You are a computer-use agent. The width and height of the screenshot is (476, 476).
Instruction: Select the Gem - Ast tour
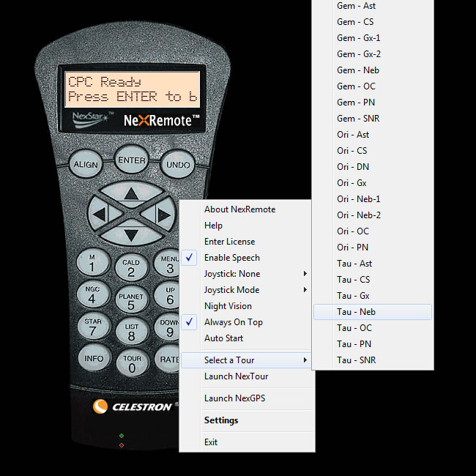(x=373, y=6)
